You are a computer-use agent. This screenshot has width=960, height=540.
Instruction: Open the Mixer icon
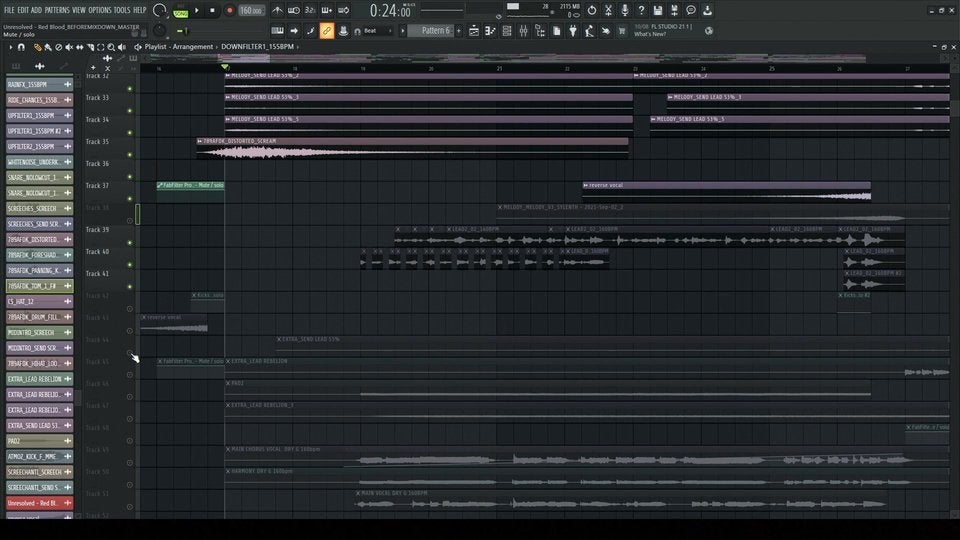coord(523,31)
